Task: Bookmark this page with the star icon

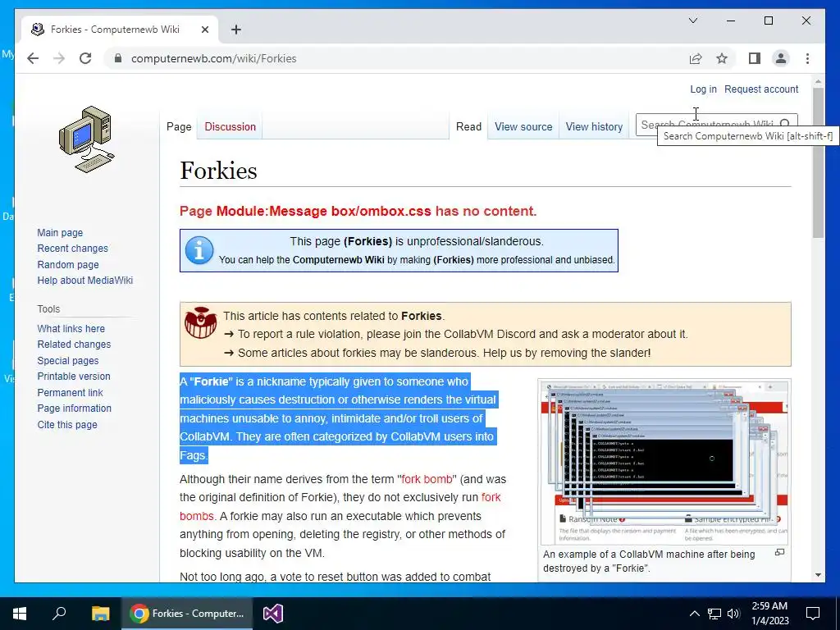Action: point(722,58)
